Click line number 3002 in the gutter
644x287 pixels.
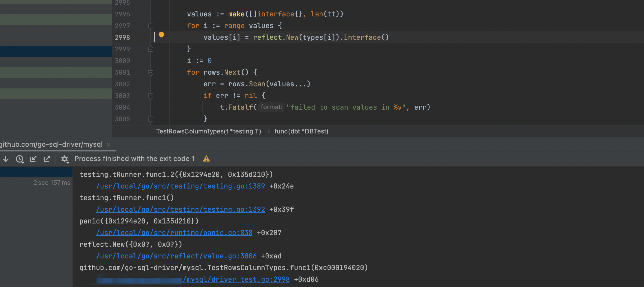(x=123, y=84)
